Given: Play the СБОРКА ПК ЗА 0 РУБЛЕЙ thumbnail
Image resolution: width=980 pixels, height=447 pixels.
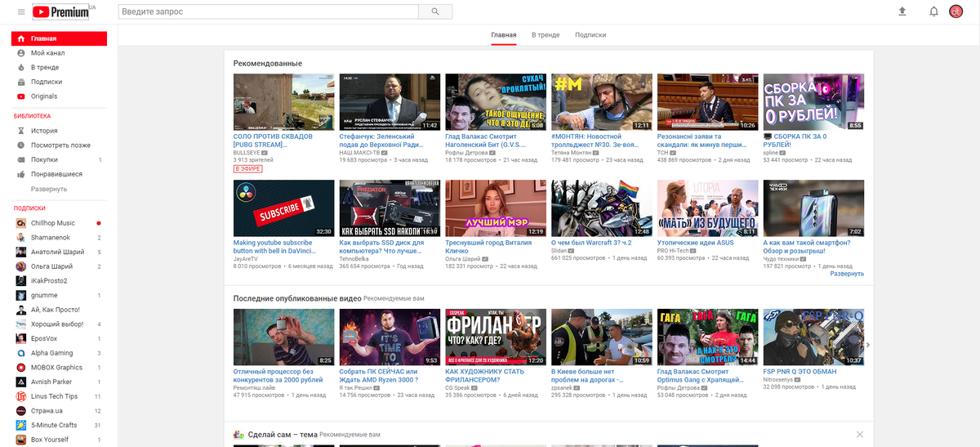Looking at the screenshot, I should pyautogui.click(x=813, y=102).
